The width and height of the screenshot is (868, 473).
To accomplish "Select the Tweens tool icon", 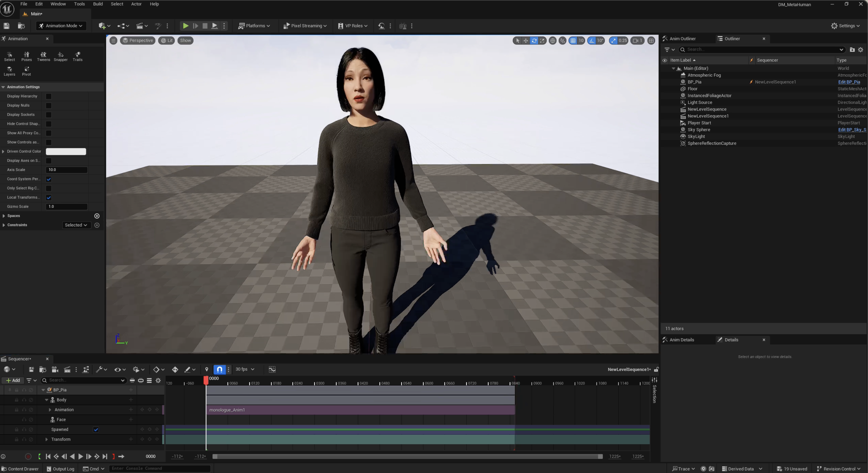I will click(44, 56).
